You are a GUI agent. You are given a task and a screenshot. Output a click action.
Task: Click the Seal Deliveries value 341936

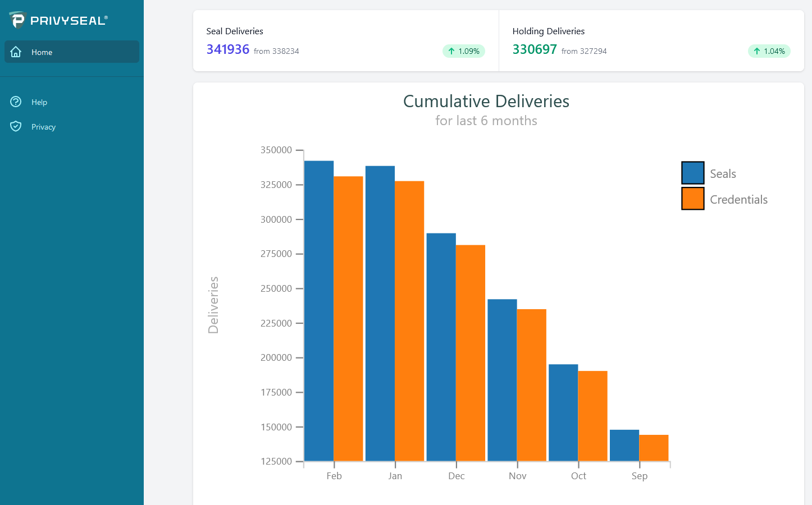(x=228, y=49)
